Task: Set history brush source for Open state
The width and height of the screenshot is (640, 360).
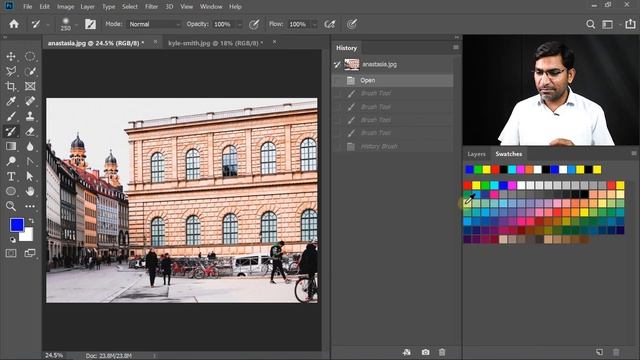Action: click(337, 80)
